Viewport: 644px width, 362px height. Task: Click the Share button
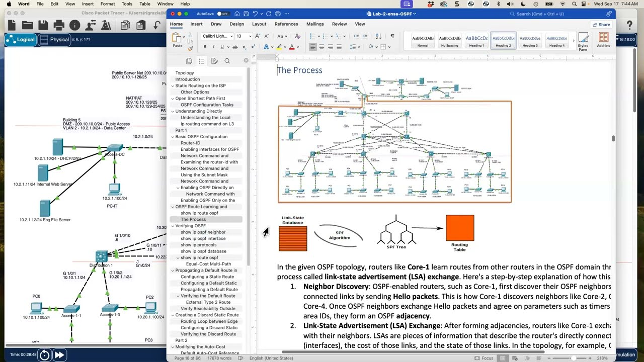(x=601, y=25)
